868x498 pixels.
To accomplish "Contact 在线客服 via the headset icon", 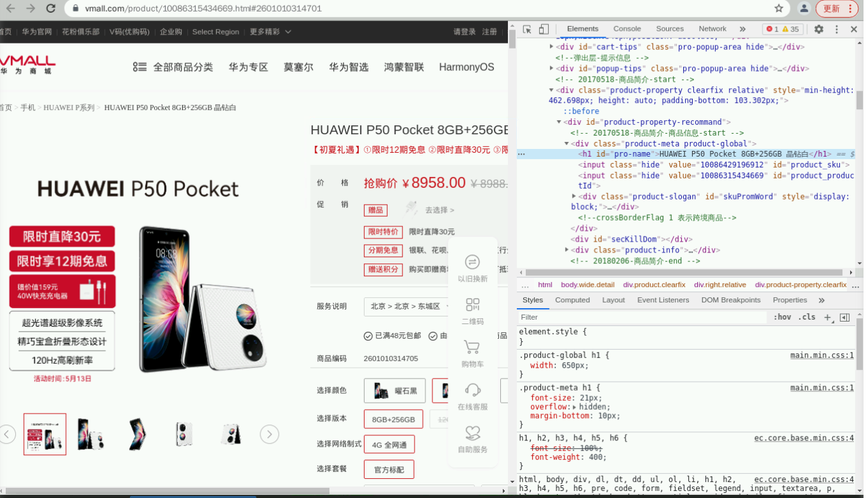I will [472, 389].
